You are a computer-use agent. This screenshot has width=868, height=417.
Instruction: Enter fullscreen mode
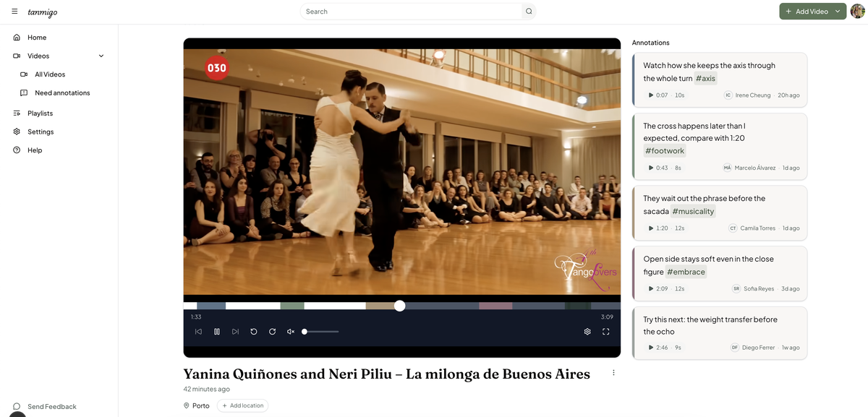(606, 332)
